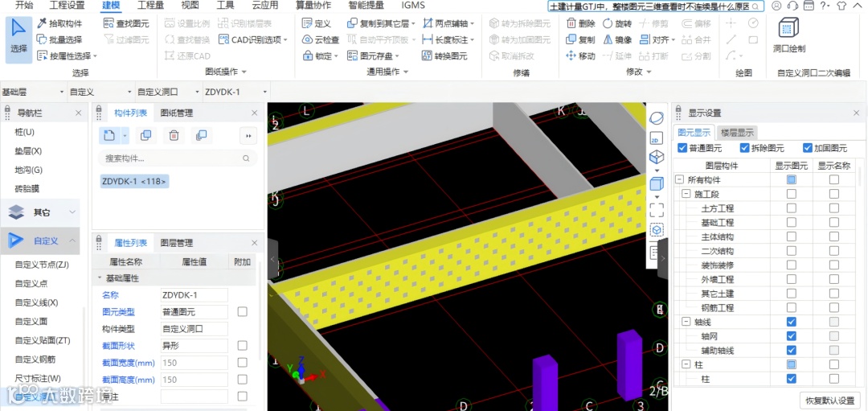Click 旋转 rotate tool
The image size is (868, 411).
pyautogui.click(x=616, y=23)
